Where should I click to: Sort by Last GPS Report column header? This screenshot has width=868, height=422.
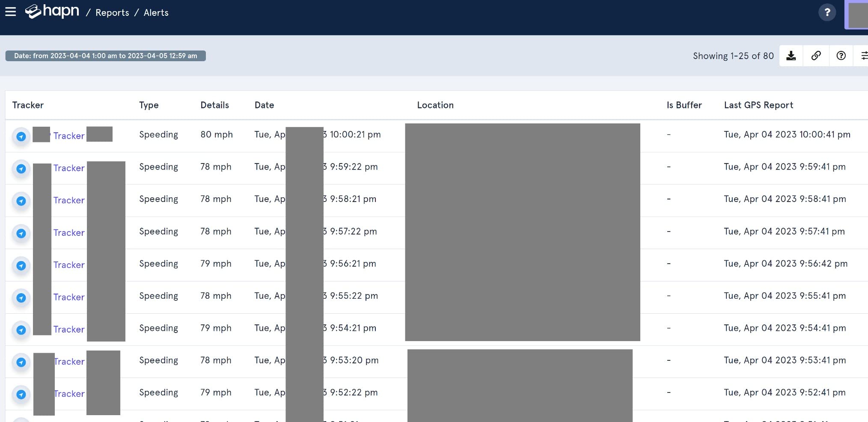point(758,105)
